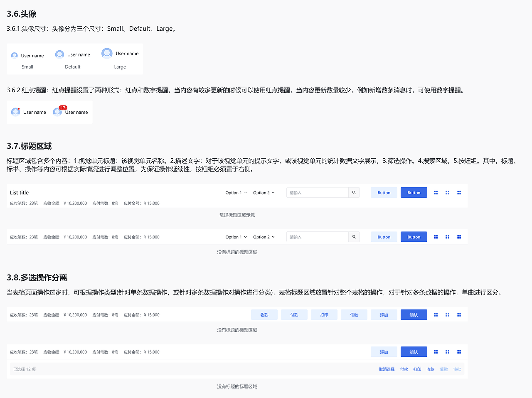Click the 添加 button next to 确认
Image resolution: width=532 pixels, height=398 pixels.
384,351
